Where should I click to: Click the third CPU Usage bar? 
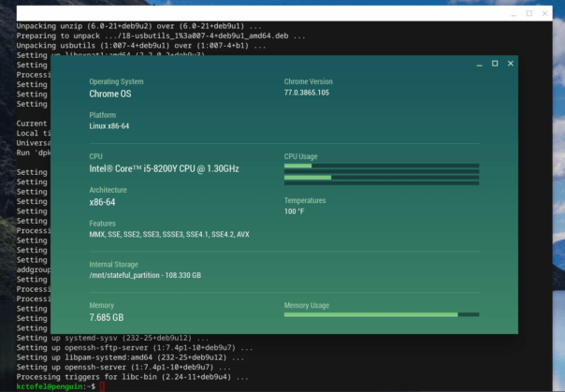[382, 177]
